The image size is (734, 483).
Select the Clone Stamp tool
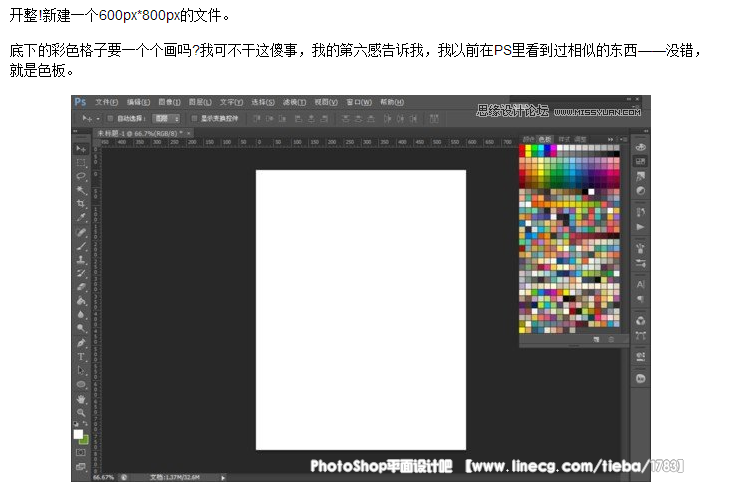81,259
